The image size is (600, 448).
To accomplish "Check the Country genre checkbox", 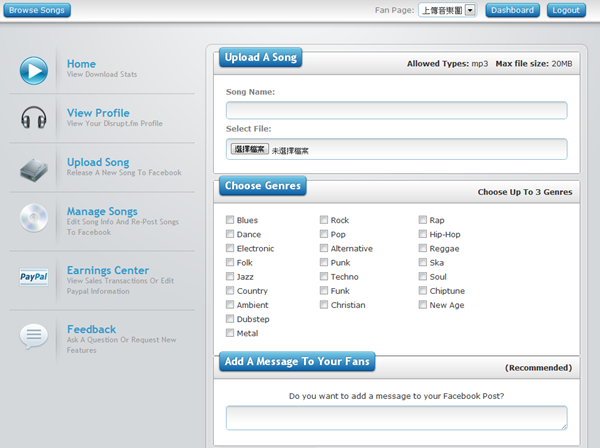I will pos(230,290).
